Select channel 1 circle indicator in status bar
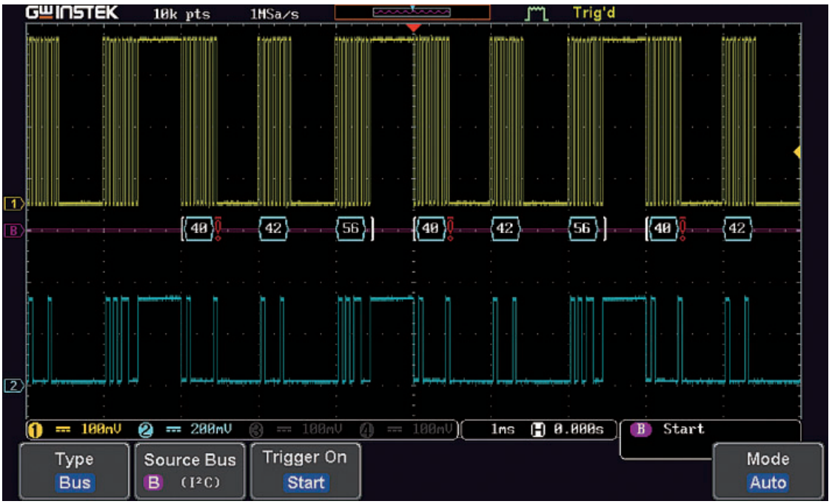 [x=35, y=430]
